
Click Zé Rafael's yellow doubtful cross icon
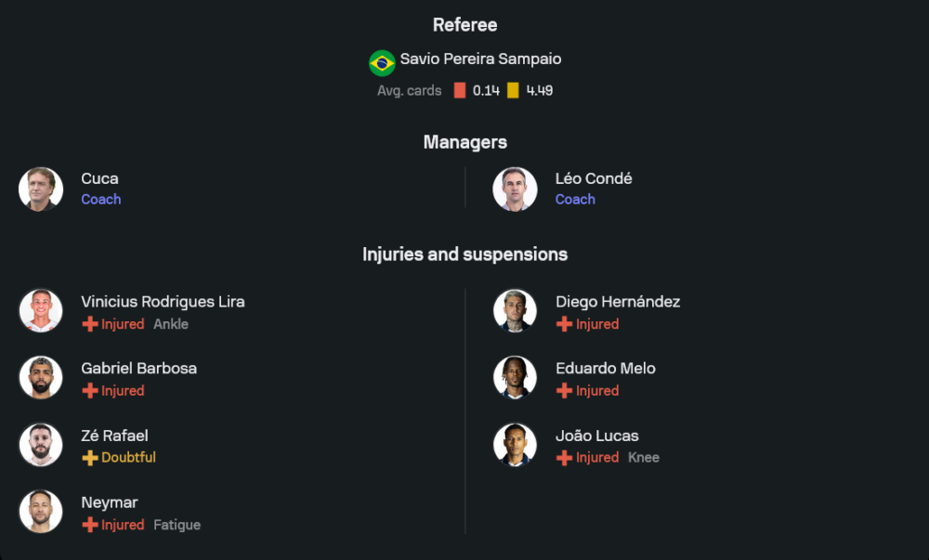[x=90, y=458]
